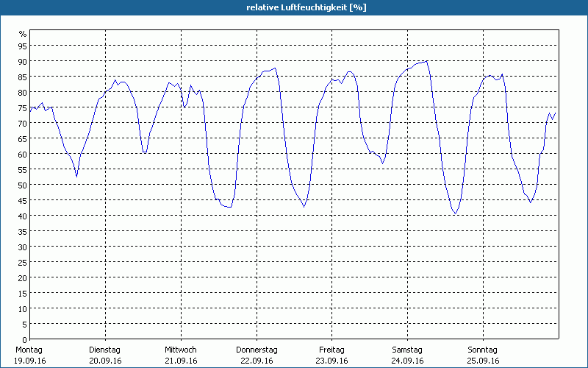Click the y-axis value '55'
The image size is (588, 368).
pos(23,169)
